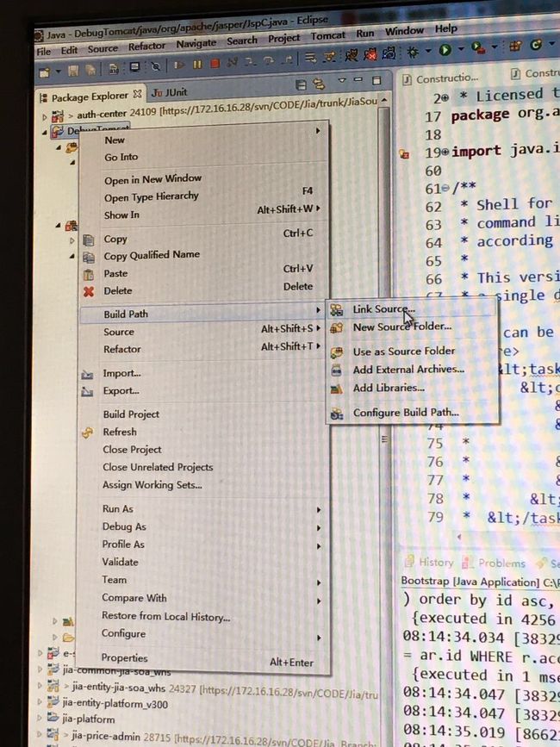Click Delete with red X icon
This screenshot has width=560, height=747.
pyautogui.click(x=204, y=290)
